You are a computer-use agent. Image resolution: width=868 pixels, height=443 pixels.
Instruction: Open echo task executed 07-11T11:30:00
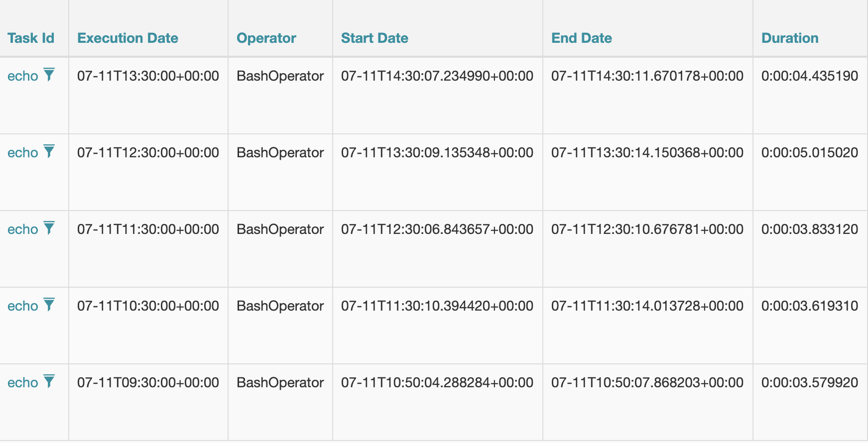pos(23,229)
